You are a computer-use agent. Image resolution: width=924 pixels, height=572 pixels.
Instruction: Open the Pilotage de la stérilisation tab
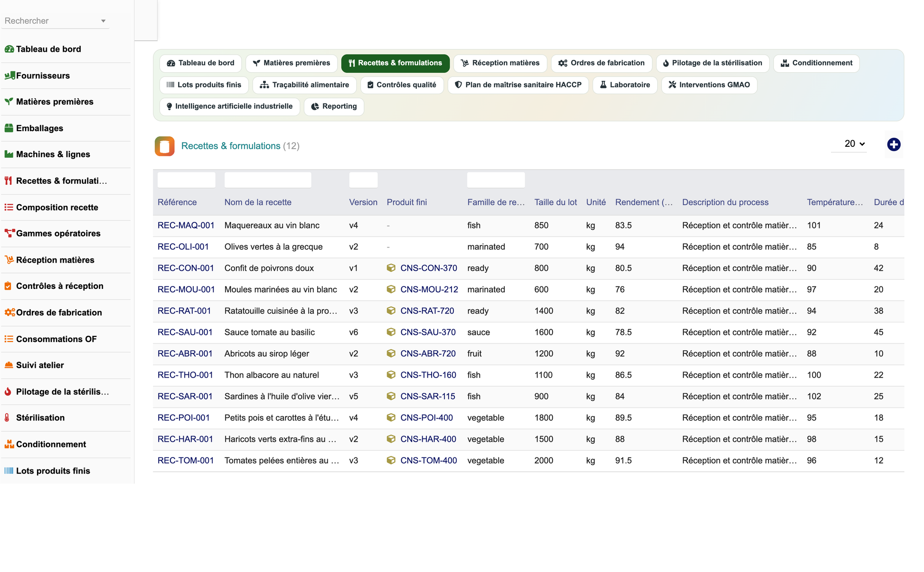point(712,63)
